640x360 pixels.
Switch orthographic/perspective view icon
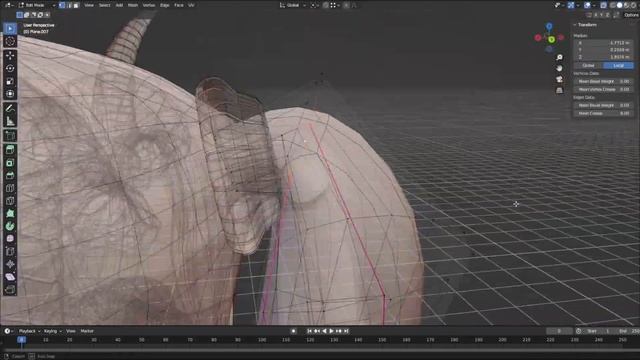(559, 90)
